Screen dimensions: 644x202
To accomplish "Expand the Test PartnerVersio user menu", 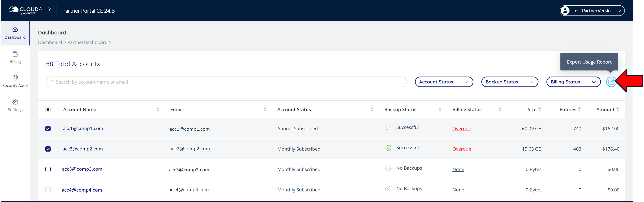I will tap(592, 11).
